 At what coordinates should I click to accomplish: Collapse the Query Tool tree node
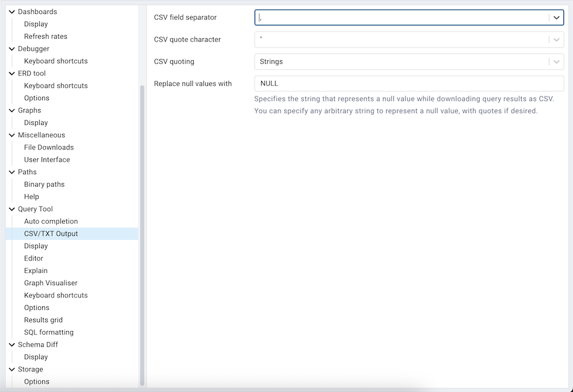click(x=11, y=209)
